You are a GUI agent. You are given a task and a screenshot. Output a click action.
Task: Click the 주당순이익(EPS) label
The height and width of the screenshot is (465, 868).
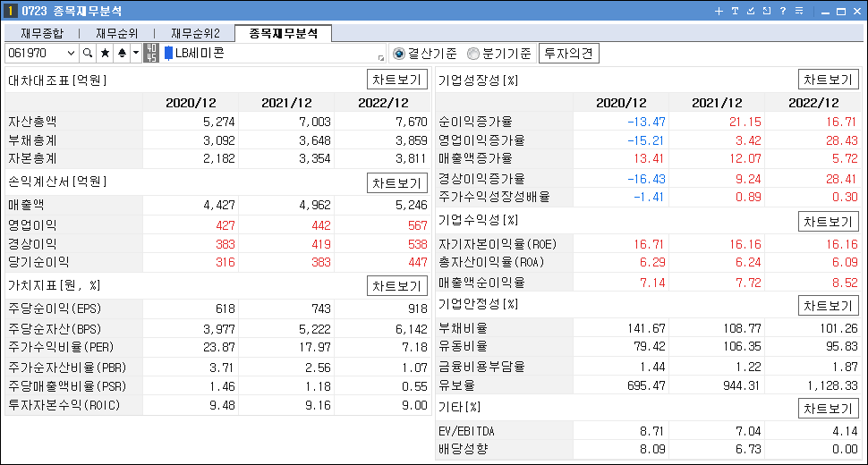(55, 309)
